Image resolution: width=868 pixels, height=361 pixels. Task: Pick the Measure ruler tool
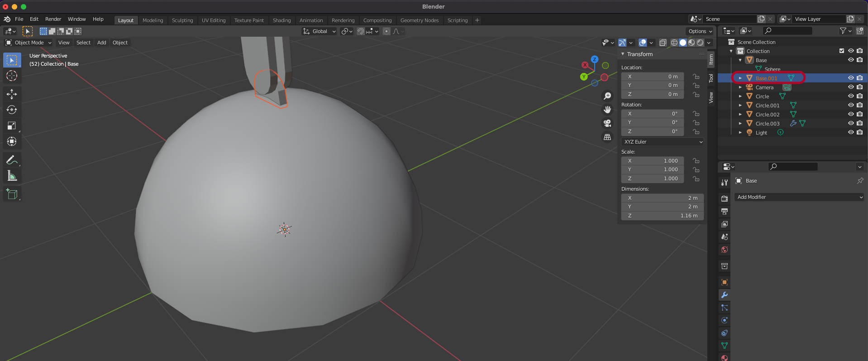[x=12, y=176]
